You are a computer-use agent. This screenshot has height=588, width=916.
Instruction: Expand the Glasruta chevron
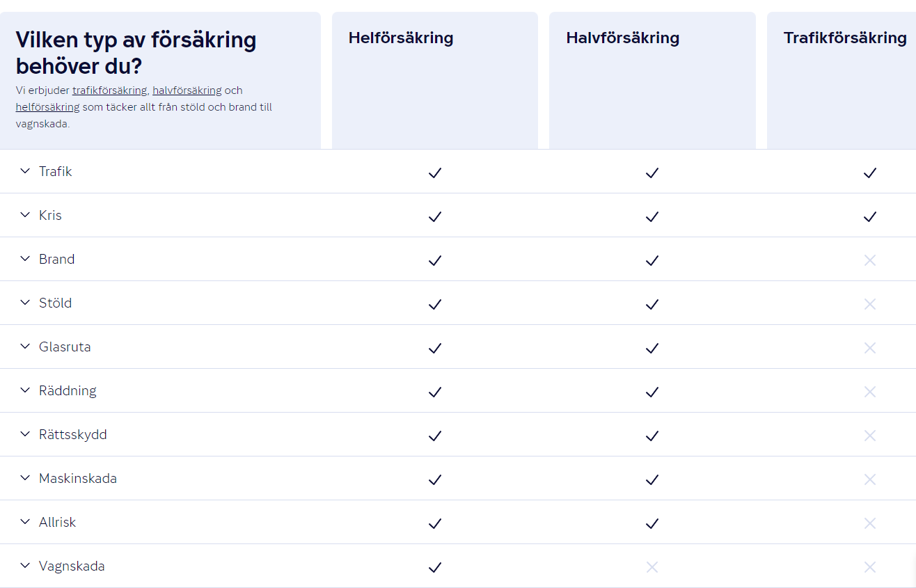[25, 347]
